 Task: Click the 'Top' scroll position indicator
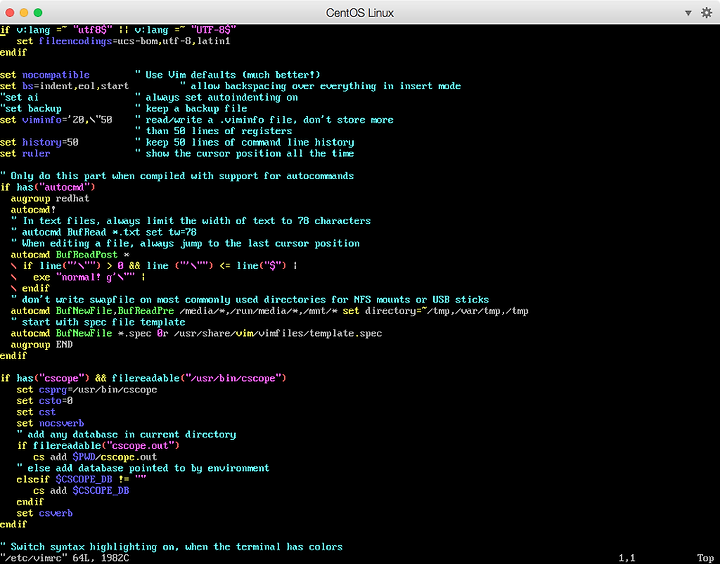(706, 558)
